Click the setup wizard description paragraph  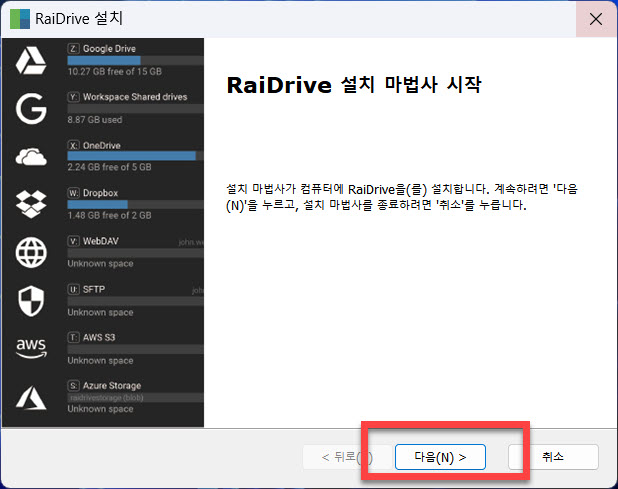point(402,197)
